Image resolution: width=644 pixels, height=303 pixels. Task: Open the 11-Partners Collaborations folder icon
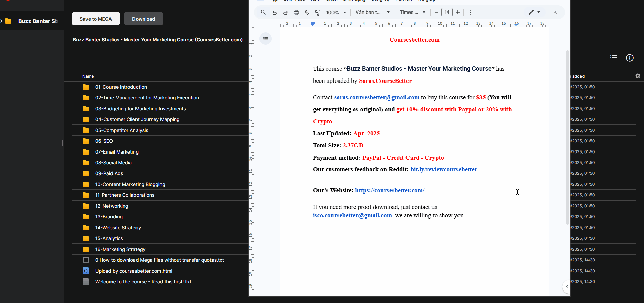(x=86, y=195)
